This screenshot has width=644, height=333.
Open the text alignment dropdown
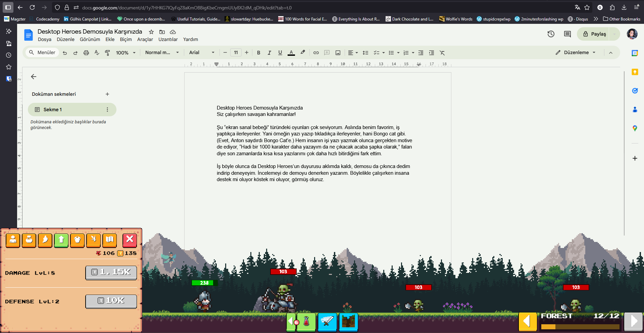coord(353,53)
